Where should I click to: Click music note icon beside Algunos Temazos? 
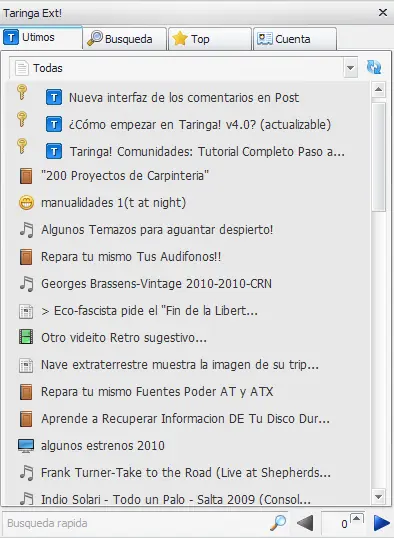coord(26,230)
